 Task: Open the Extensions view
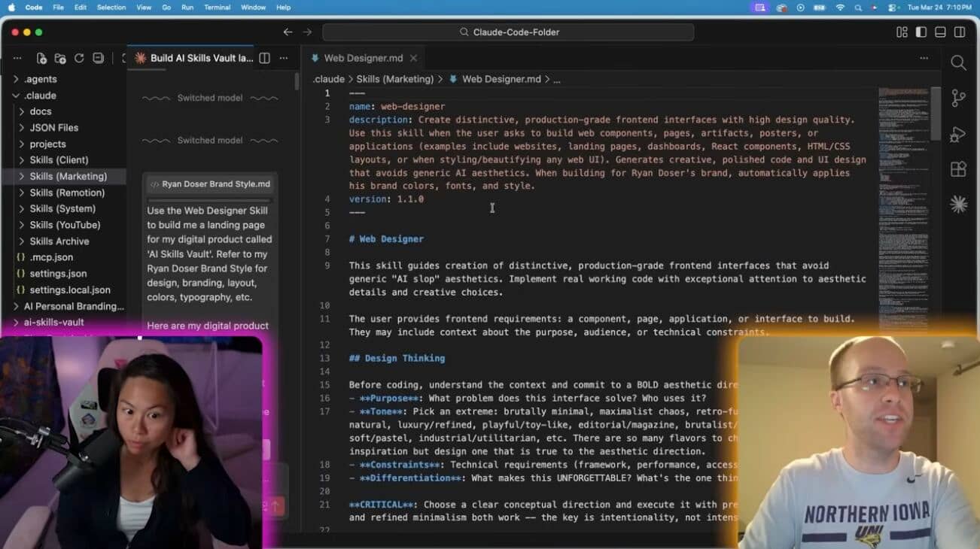pyautogui.click(x=958, y=169)
